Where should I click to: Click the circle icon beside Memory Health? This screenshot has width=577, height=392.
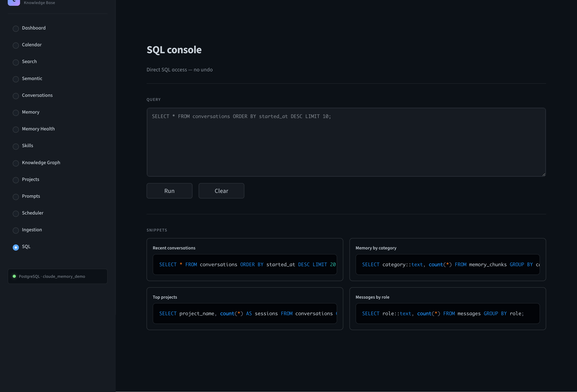point(16,129)
